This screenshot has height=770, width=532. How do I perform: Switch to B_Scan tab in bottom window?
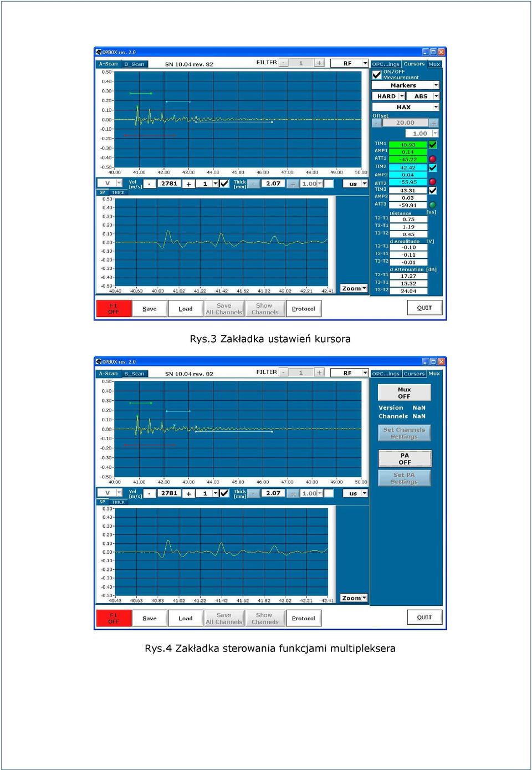pyautogui.click(x=134, y=374)
